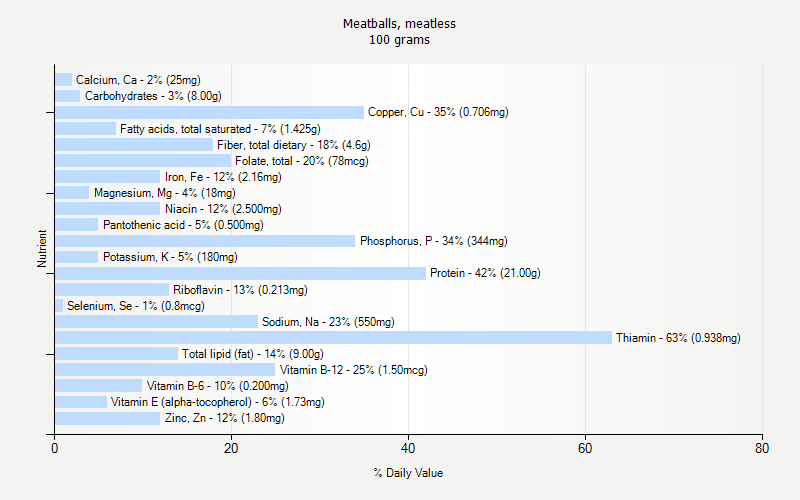Select the Phosphorus, P bar

pyautogui.click(x=205, y=241)
